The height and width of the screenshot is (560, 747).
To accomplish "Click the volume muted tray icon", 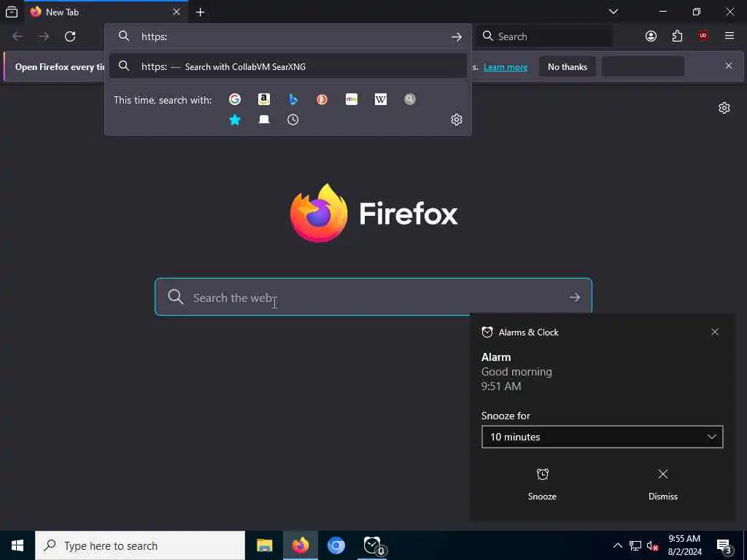I will click(x=653, y=545).
